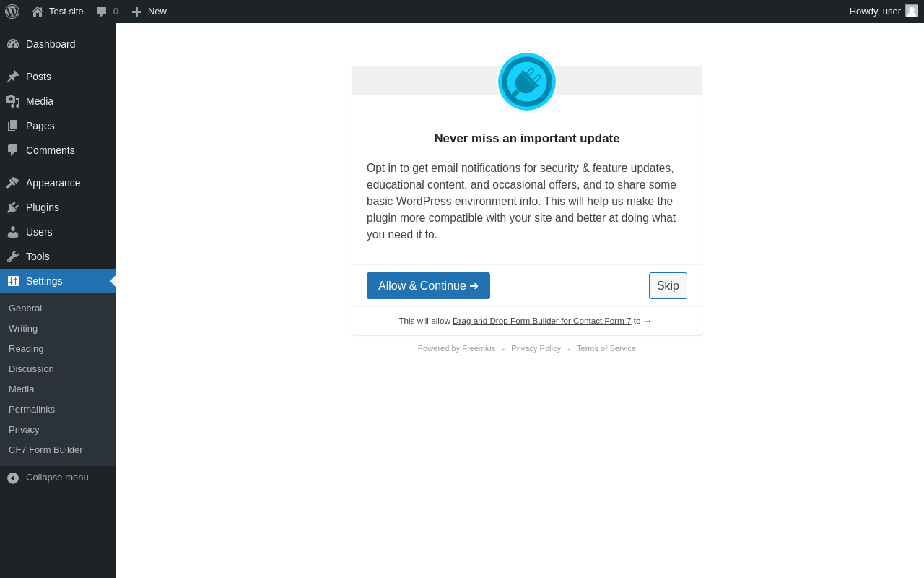
Task: Open the Terms of Service link
Action: click(x=606, y=348)
